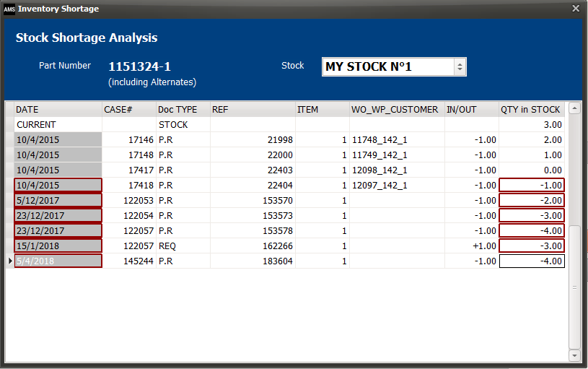
Task: Click the vertical scrollbar thumb
Action: [574, 287]
